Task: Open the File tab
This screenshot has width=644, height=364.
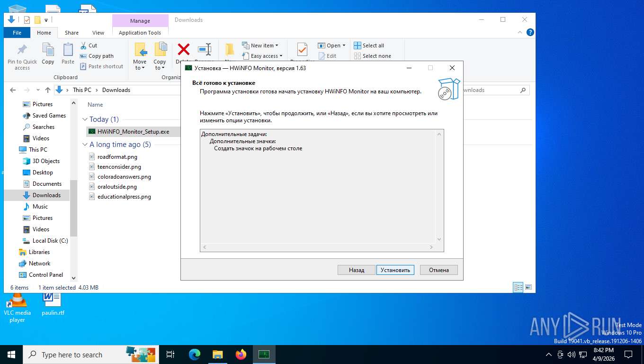Action: coord(17,33)
